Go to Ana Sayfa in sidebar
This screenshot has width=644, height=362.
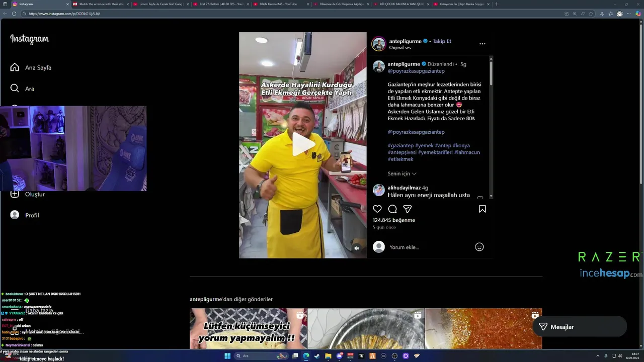[31, 67]
